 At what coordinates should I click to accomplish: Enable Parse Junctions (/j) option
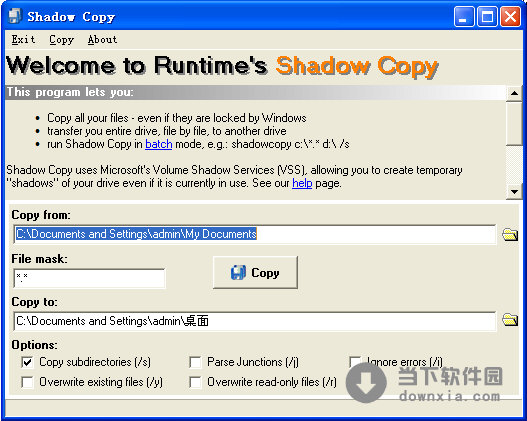pyautogui.click(x=195, y=362)
